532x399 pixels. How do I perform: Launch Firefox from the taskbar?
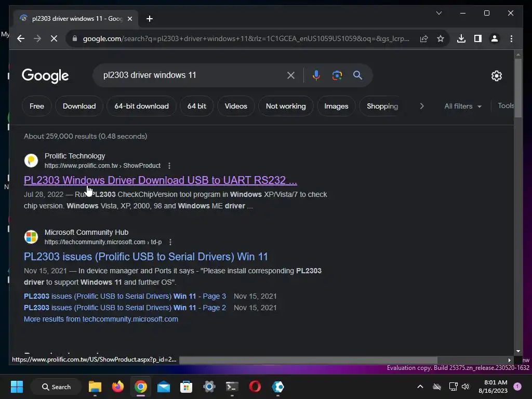(x=118, y=387)
